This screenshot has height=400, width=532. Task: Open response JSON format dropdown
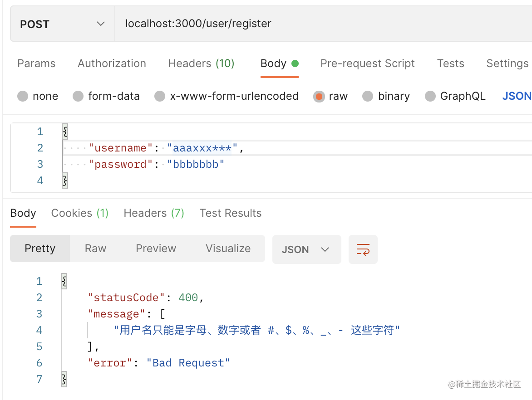306,249
